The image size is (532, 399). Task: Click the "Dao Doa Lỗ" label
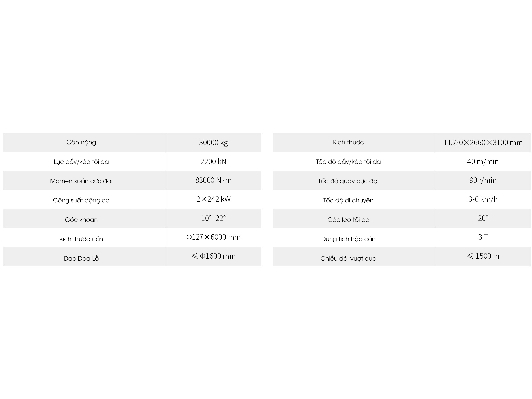[81, 259]
